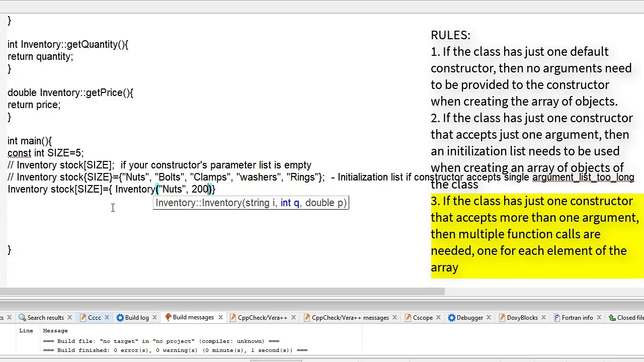Switch to the Cscope tab
Screen dimensions: 644x362
pos(423,318)
